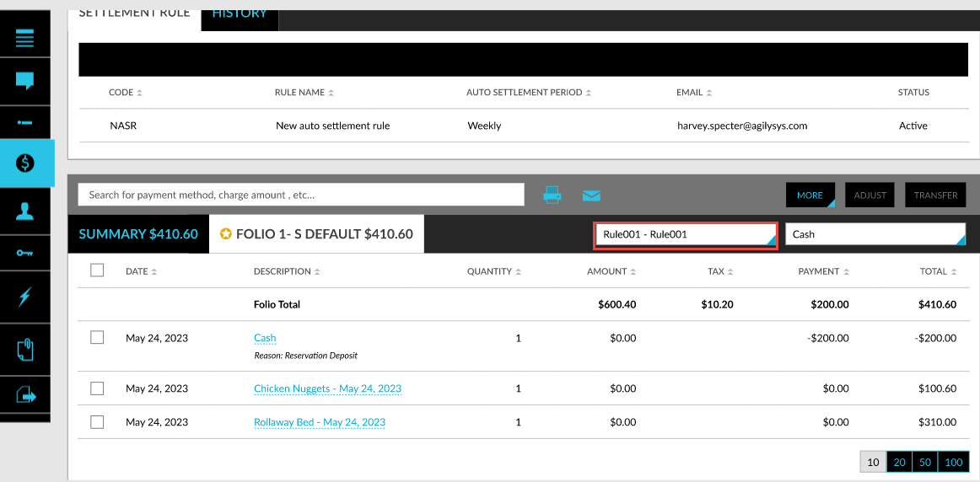Click the folio search input field
Image resolution: width=980 pixels, height=482 pixels.
[x=301, y=195]
